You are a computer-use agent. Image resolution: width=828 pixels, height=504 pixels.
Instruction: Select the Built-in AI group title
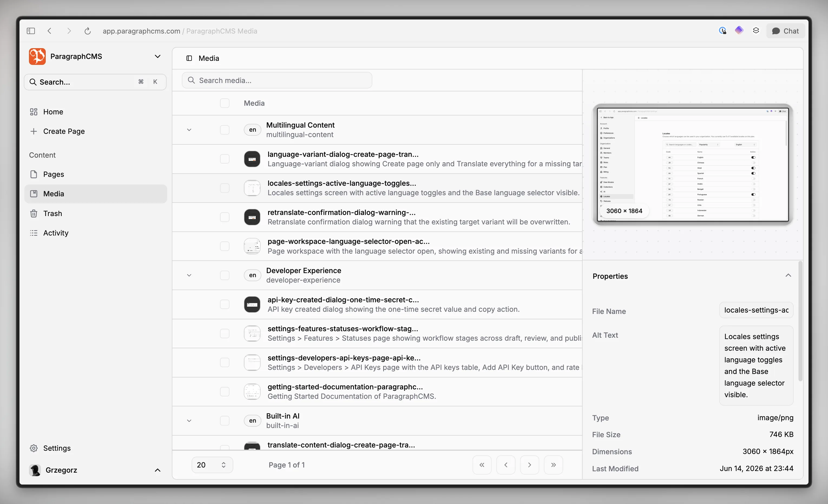282,416
